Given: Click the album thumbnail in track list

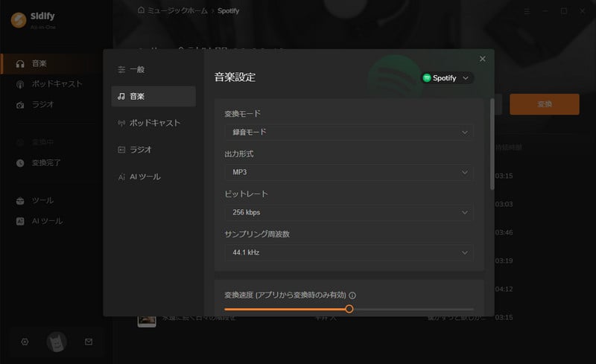Looking at the screenshot, I should (x=147, y=322).
